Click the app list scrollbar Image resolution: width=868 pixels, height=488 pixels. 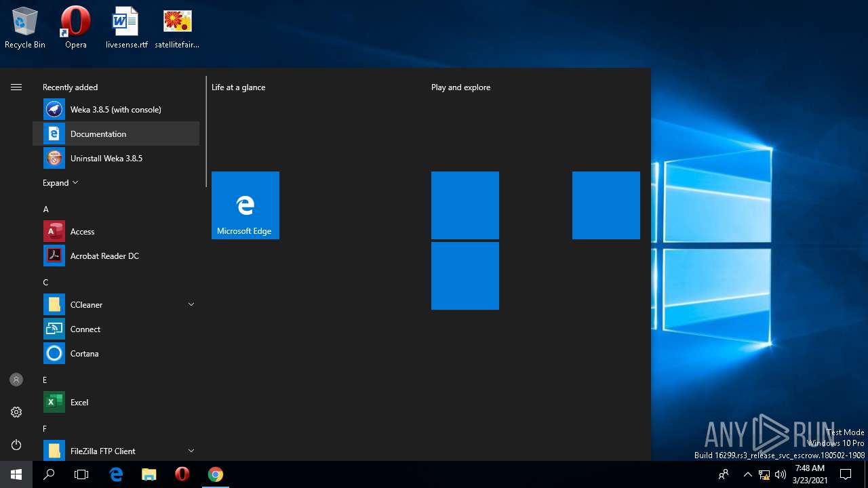206,132
